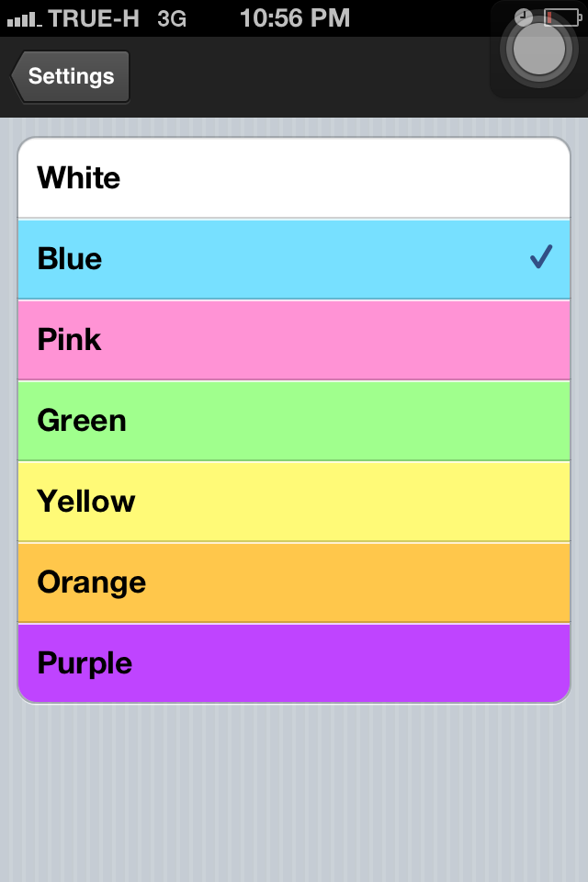Screen dimensions: 588x882
Task: Select the White color option
Action: [x=294, y=177]
